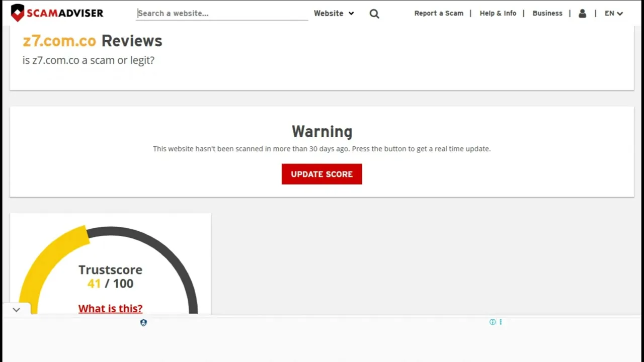The height and width of the screenshot is (362, 644).
Task: Click the Warning heading
Action: pos(322,132)
